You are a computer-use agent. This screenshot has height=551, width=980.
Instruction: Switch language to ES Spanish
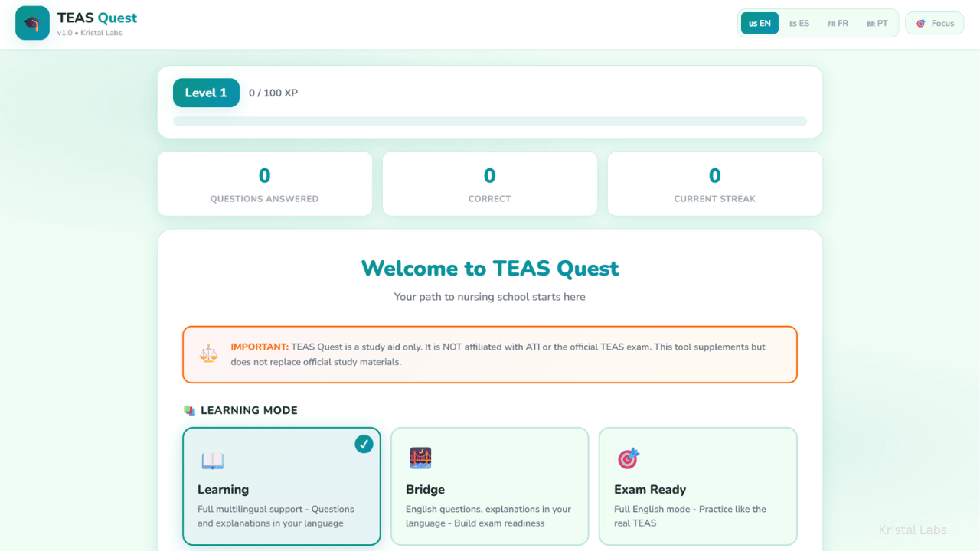799,24
